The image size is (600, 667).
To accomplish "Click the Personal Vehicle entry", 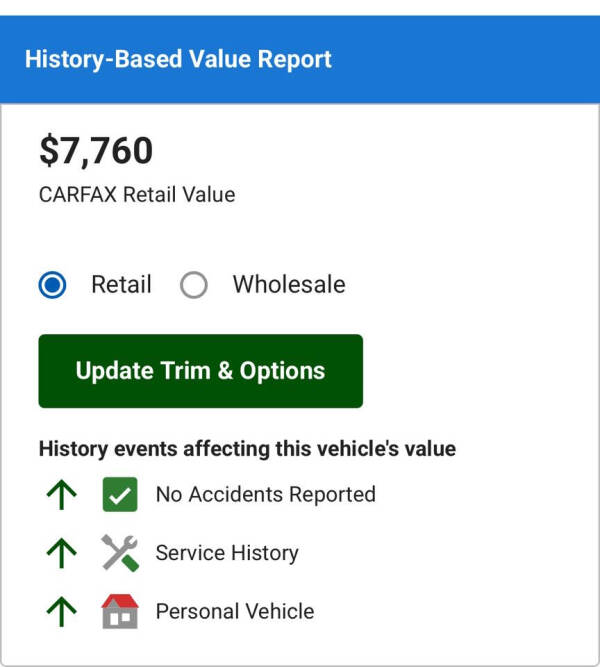I will click(234, 611).
